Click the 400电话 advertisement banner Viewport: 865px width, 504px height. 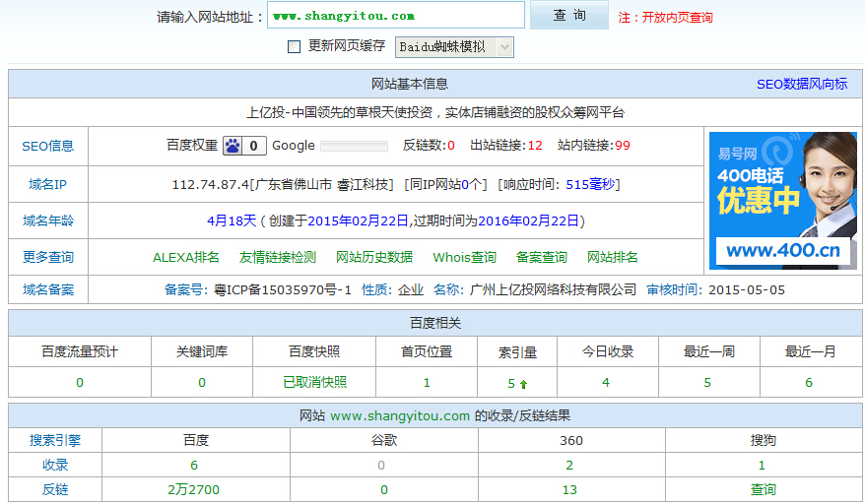[x=783, y=201]
